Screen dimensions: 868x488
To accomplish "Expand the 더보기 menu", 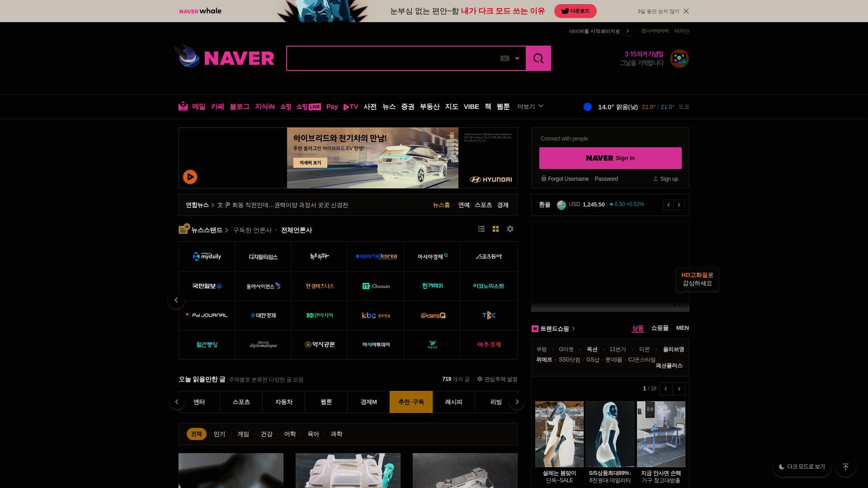I will (530, 107).
